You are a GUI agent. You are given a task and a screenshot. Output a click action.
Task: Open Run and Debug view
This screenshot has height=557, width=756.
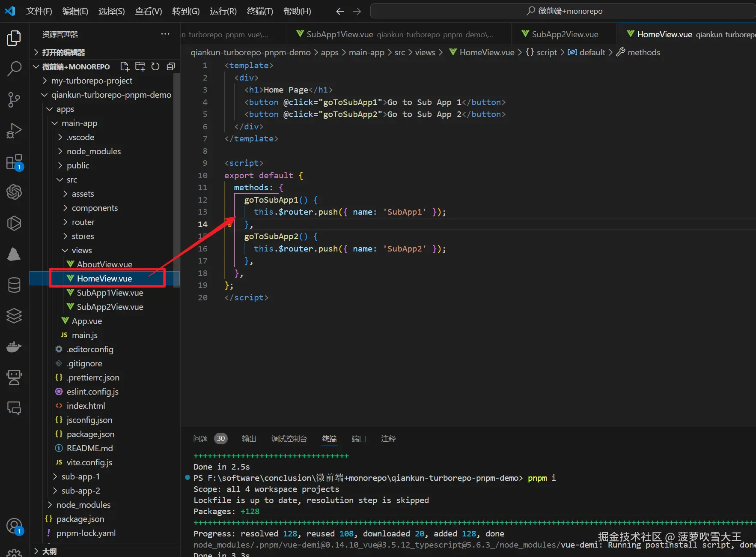click(x=14, y=131)
